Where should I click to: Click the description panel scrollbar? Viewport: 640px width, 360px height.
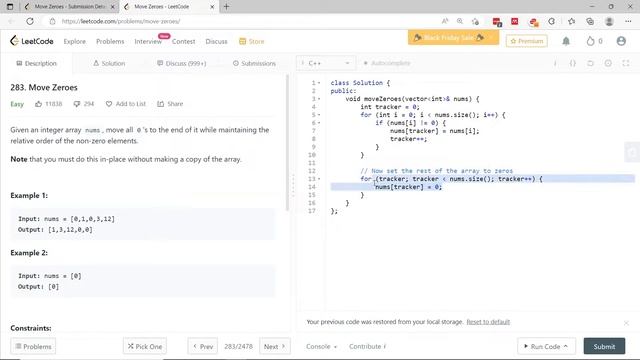click(x=288, y=143)
